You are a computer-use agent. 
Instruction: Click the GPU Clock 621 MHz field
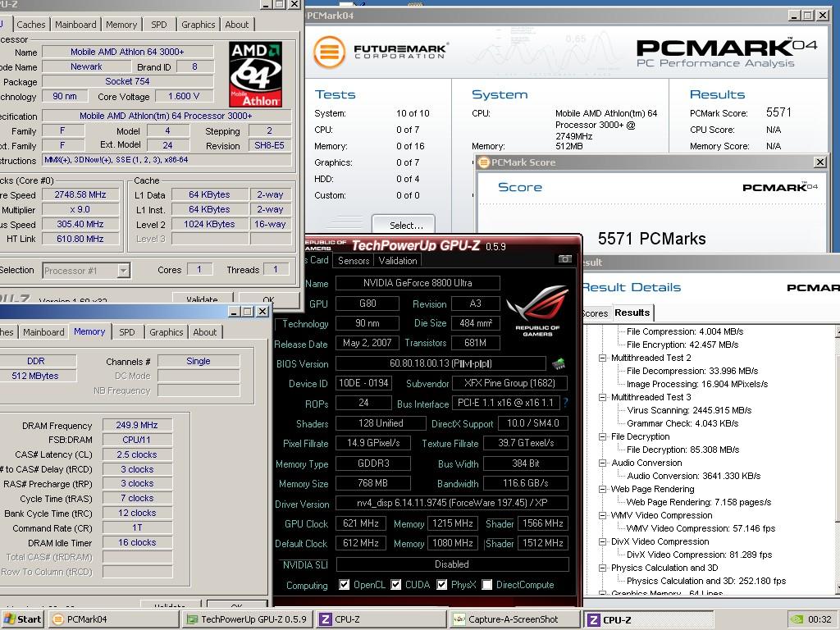tap(361, 523)
